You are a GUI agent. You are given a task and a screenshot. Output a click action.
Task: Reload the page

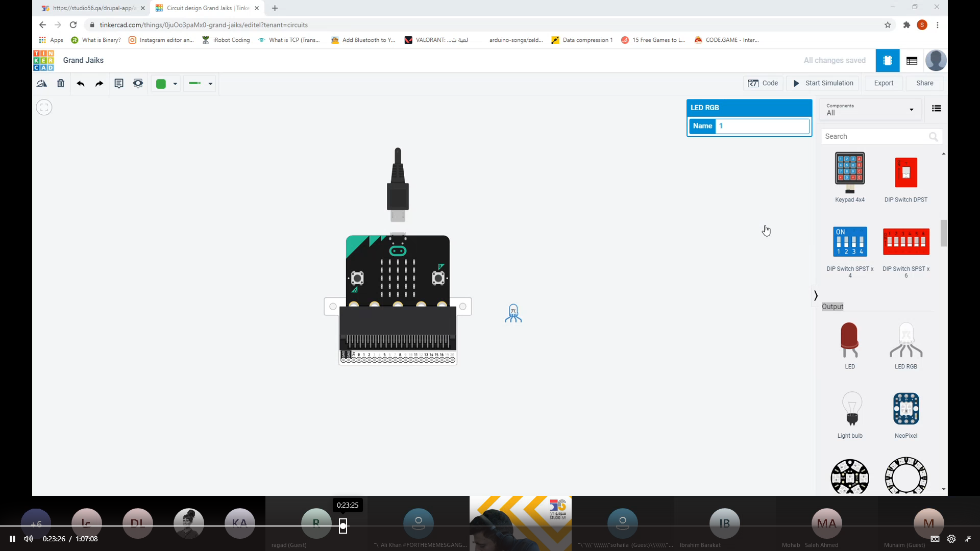(x=73, y=24)
